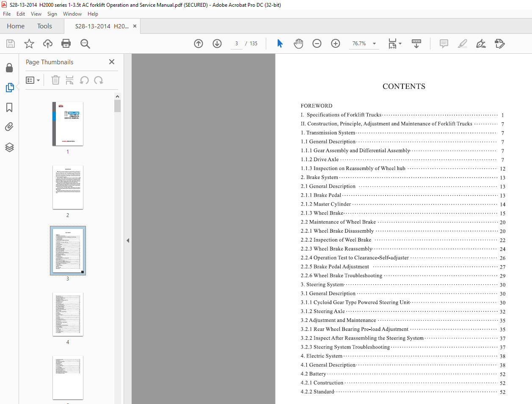The image size is (532, 404).
Task: Delete selected page with trash icon
Action: pyautogui.click(x=55, y=80)
